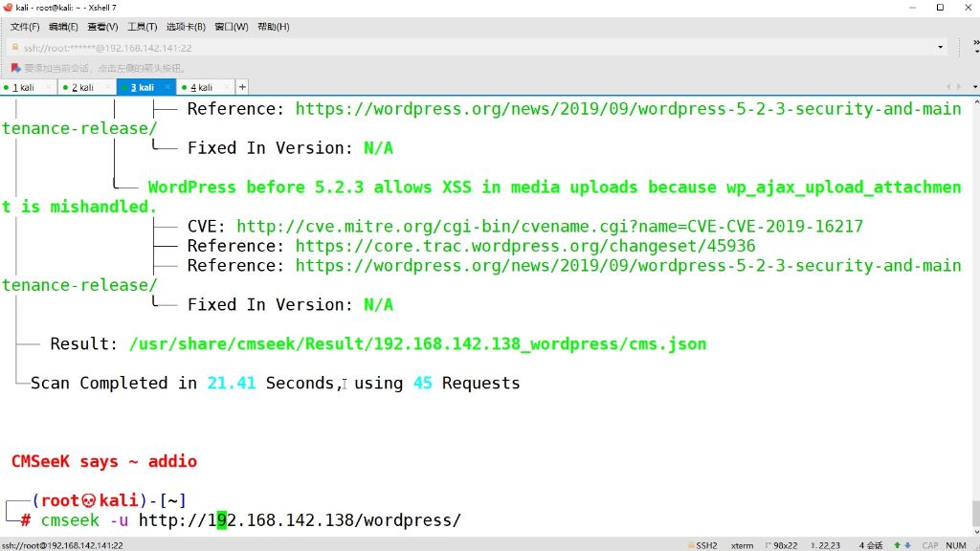Image resolution: width=980 pixels, height=551 pixels.
Task: Click the green upload arrow status icon
Action: (x=898, y=545)
